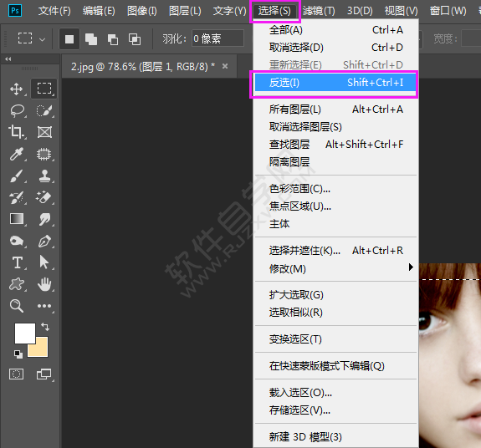The width and height of the screenshot is (481, 448).
Task: Select the Hand tool
Action: coord(45,284)
